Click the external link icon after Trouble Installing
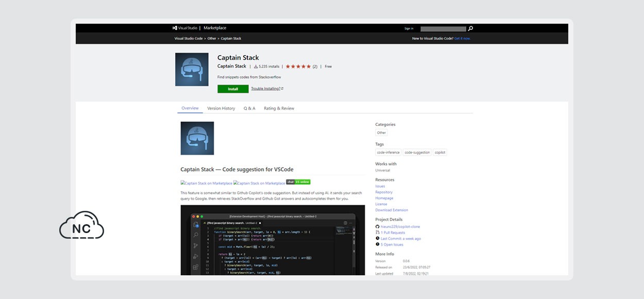Screen dimensions: 644x299 pos(282,89)
